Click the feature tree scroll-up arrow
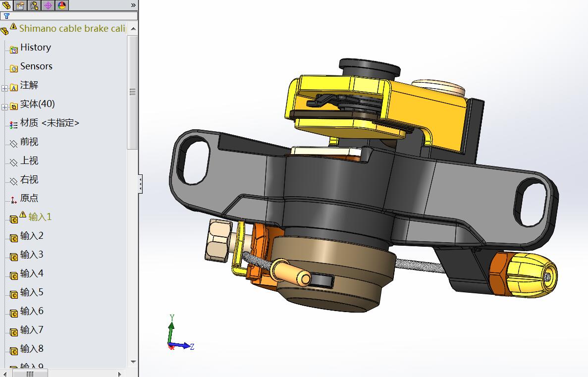This screenshot has height=377, width=588. (133, 29)
